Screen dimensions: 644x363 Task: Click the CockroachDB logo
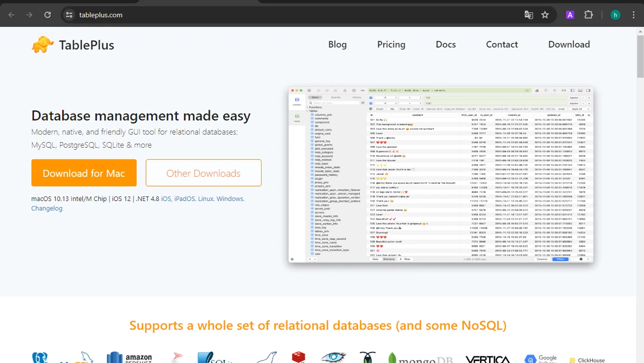(x=368, y=357)
